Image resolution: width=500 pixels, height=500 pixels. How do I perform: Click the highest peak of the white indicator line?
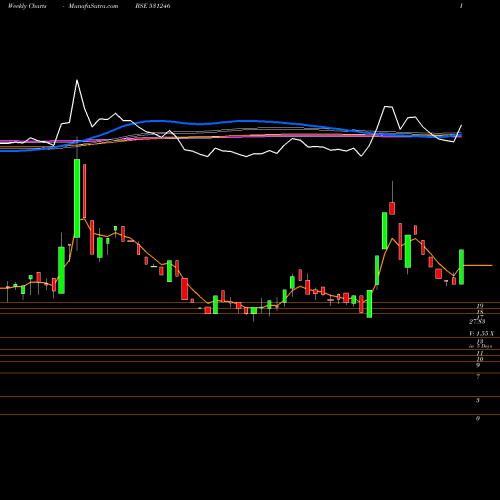[x=77, y=80]
